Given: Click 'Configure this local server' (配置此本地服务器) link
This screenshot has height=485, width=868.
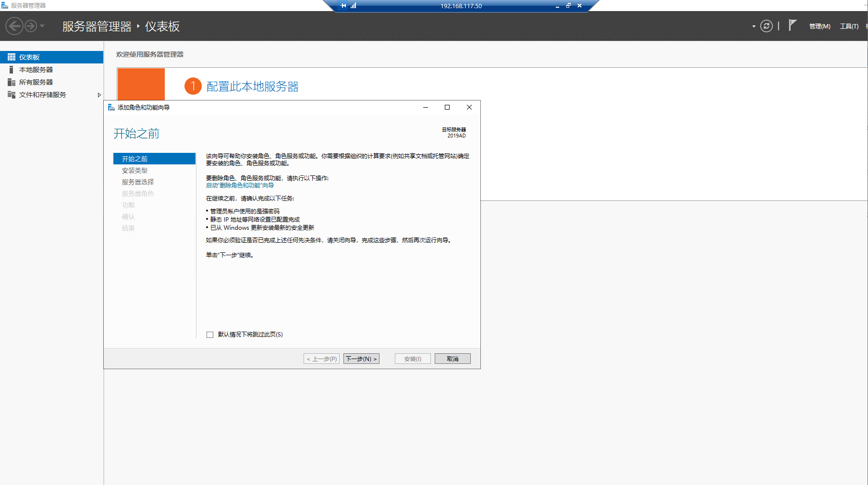Looking at the screenshot, I should tap(252, 87).
